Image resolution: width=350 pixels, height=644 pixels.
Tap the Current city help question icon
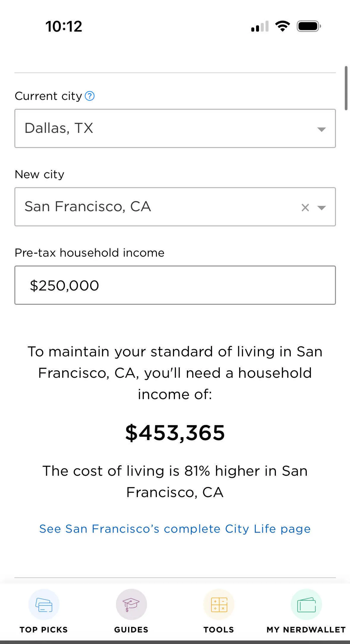tap(90, 96)
